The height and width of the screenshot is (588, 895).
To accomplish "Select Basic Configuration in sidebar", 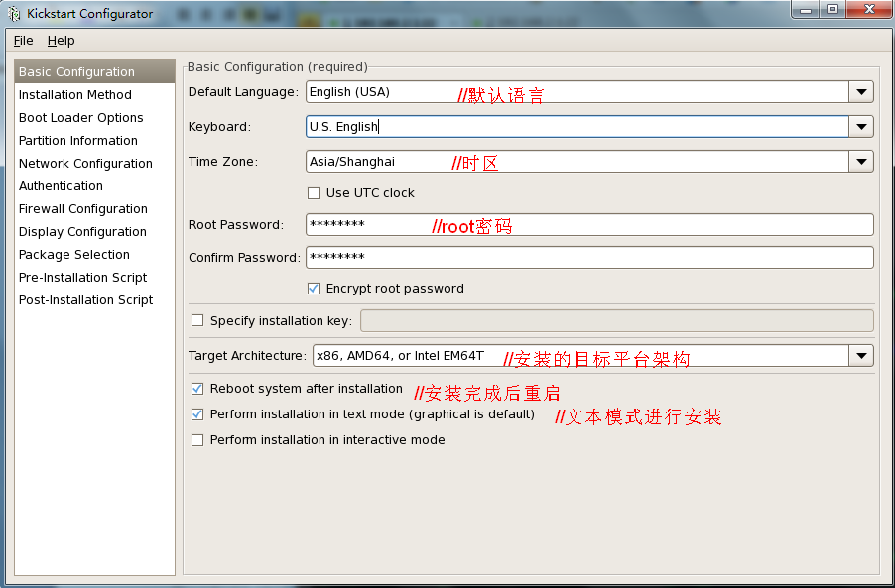I will pos(94,71).
